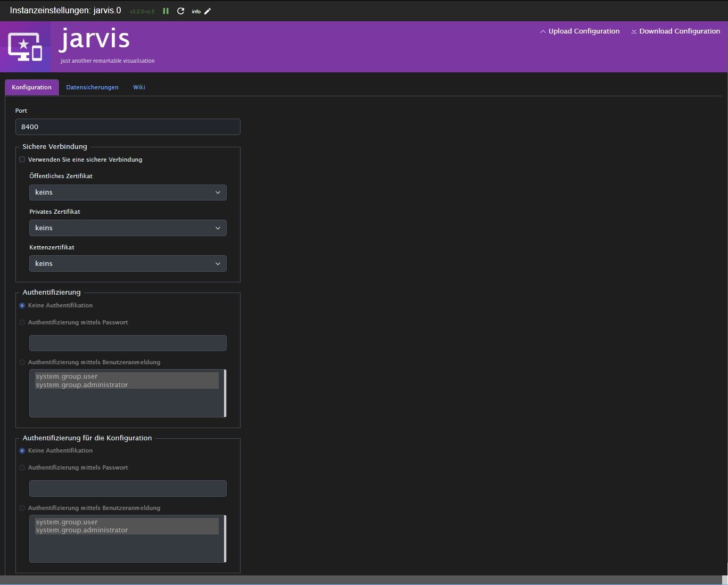This screenshot has width=728, height=585.
Task: Select 'Authentifizierung mittels Benutzeranmeldung' under Authentifizierung
Action: [22, 363]
